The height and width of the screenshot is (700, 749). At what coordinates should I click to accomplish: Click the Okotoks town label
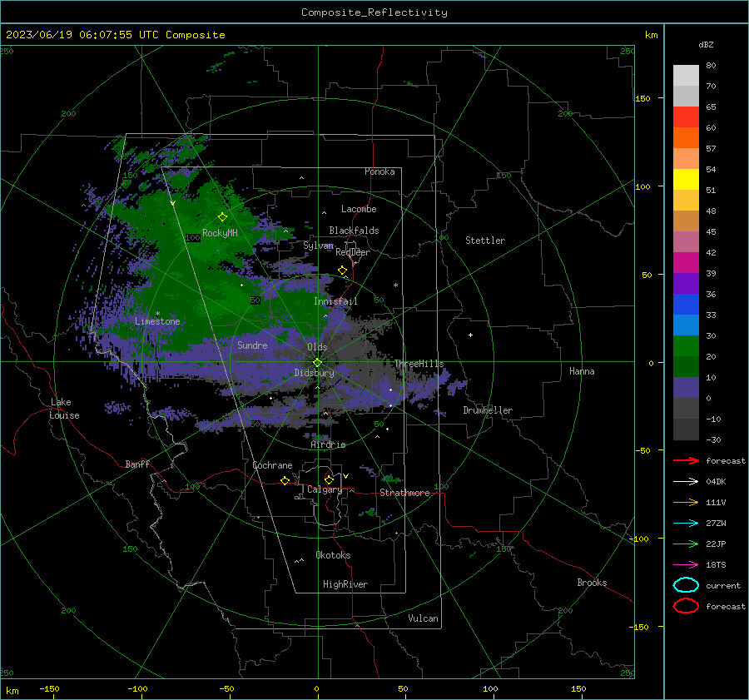point(333,555)
